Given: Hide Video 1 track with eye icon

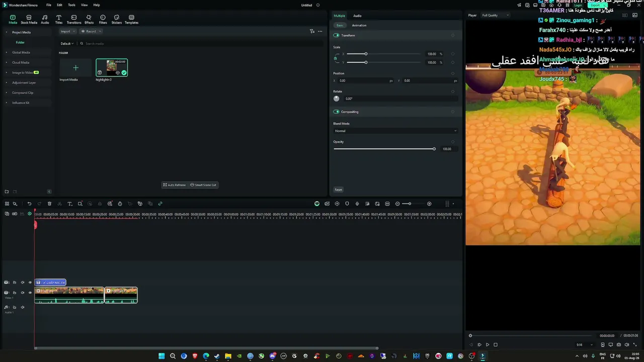Looking at the screenshot, I should (x=30, y=293).
